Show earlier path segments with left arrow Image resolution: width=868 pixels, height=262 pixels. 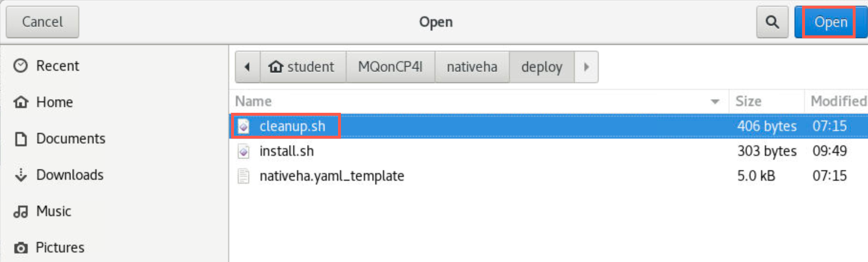tap(247, 67)
